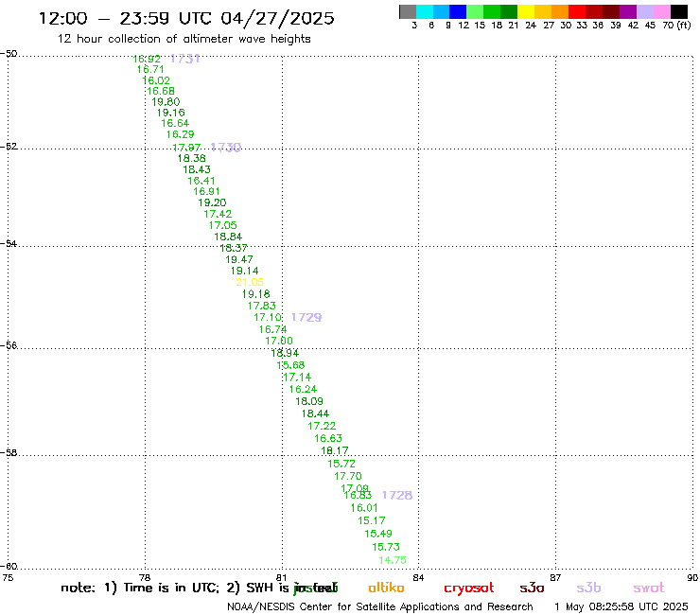The height and width of the screenshot is (615, 700).
Task: Select the 14.75 wave height reading
Action: click(x=393, y=560)
